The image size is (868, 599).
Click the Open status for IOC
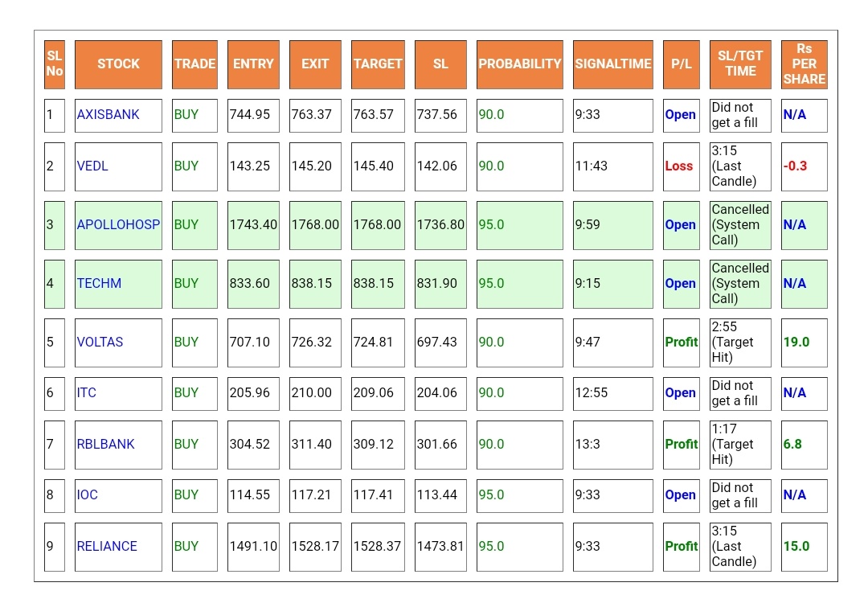click(x=681, y=495)
